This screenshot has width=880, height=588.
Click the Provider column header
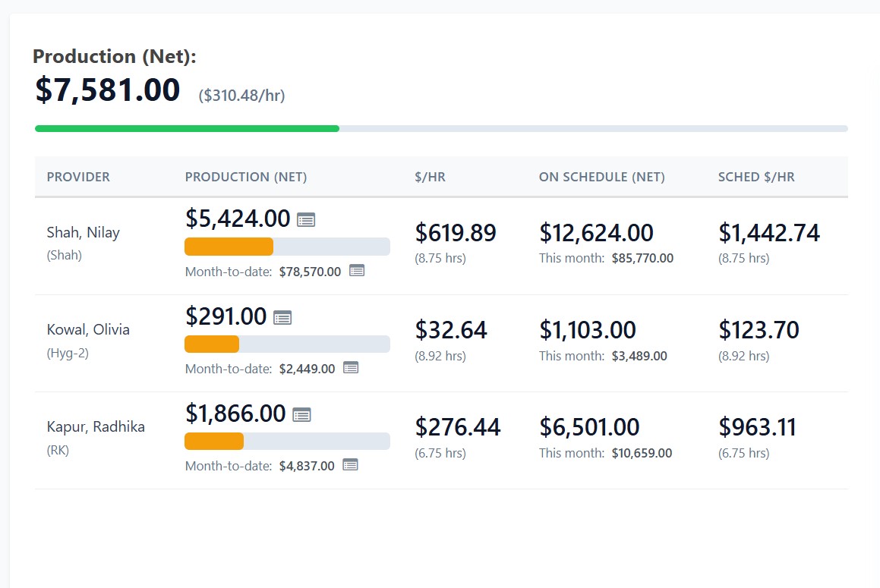[x=78, y=177]
